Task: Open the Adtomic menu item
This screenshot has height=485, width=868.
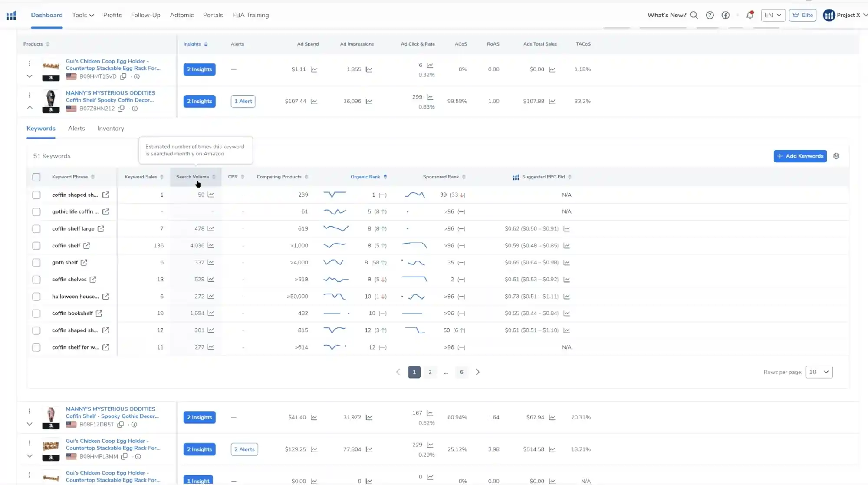Action: point(182,15)
